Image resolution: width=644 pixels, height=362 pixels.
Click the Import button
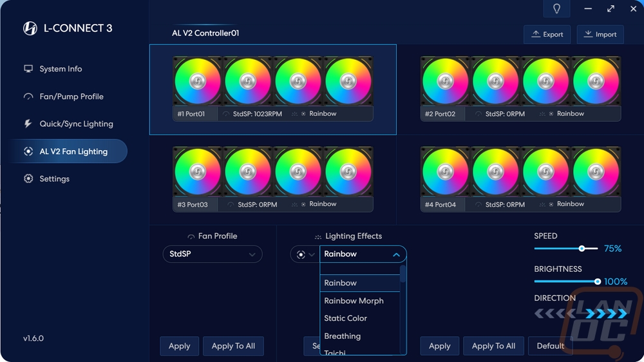(600, 34)
